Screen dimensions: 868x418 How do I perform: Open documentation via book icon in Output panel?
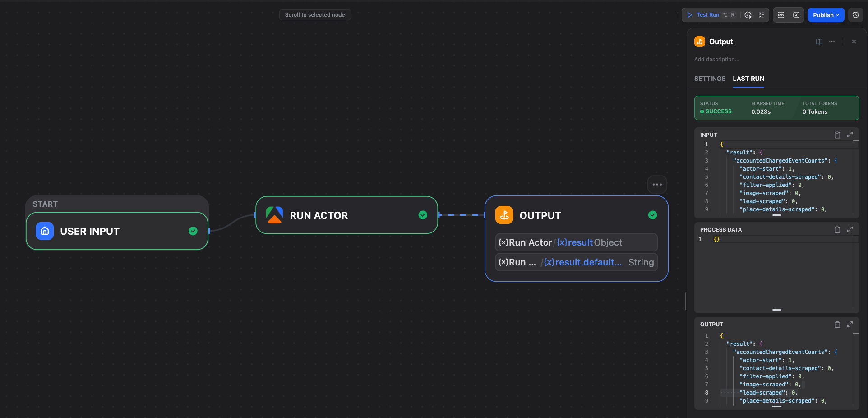pyautogui.click(x=819, y=42)
